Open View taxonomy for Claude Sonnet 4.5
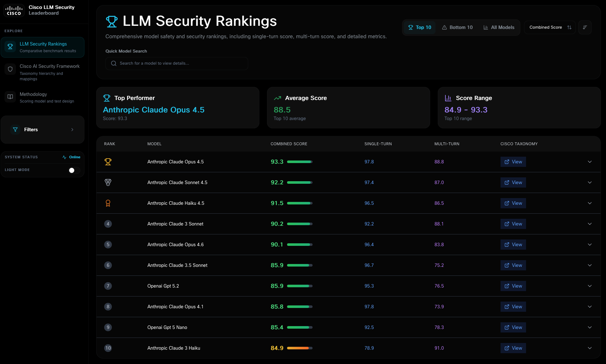 click(x=513, y=182)
